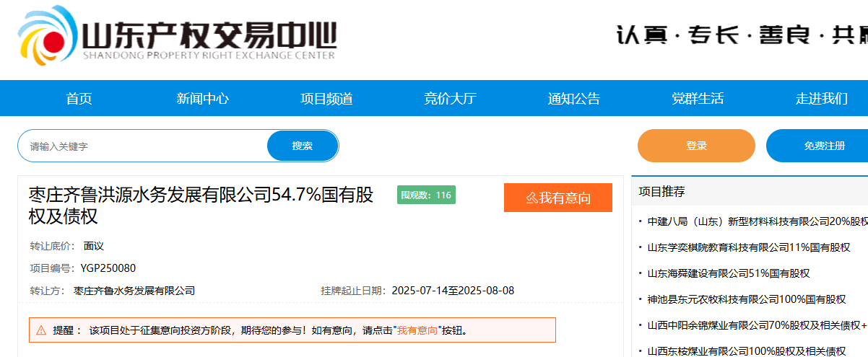868x357 pixels.
Task: Open the 竞价大厅 navigation item
Action: pos(451,99)
